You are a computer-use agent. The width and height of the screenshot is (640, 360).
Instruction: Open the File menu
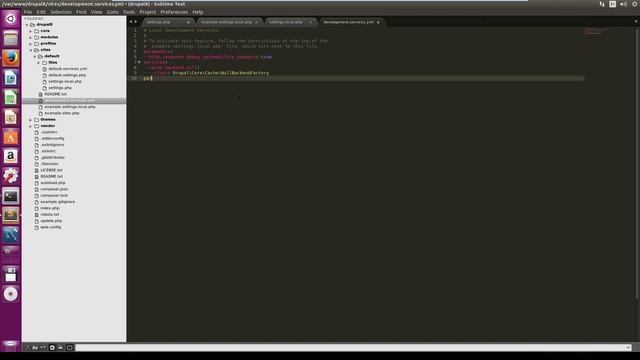[x=28, y=12]
